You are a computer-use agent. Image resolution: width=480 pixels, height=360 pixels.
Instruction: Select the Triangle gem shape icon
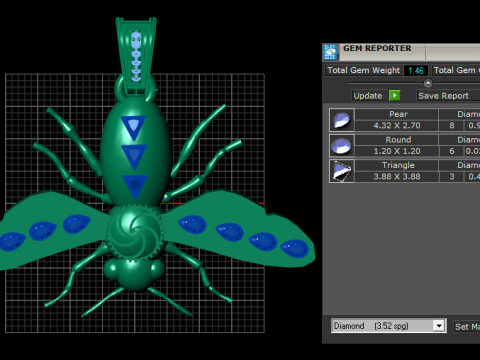(x=342, y=171)
